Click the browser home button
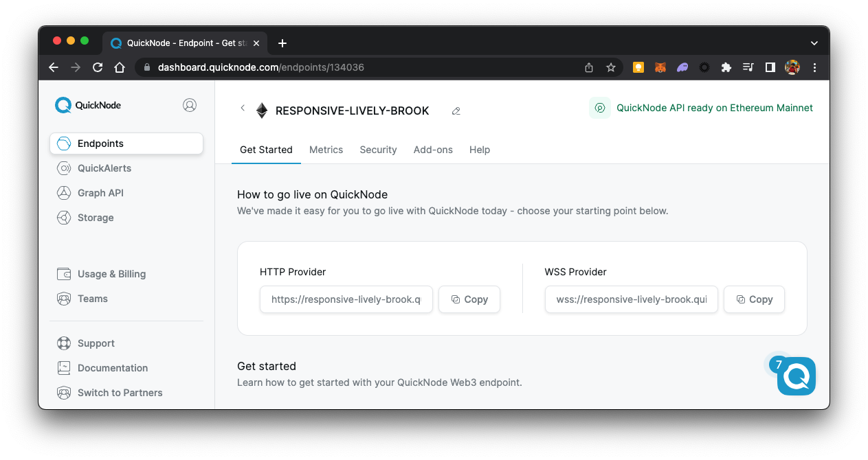 tap(120, 67)
